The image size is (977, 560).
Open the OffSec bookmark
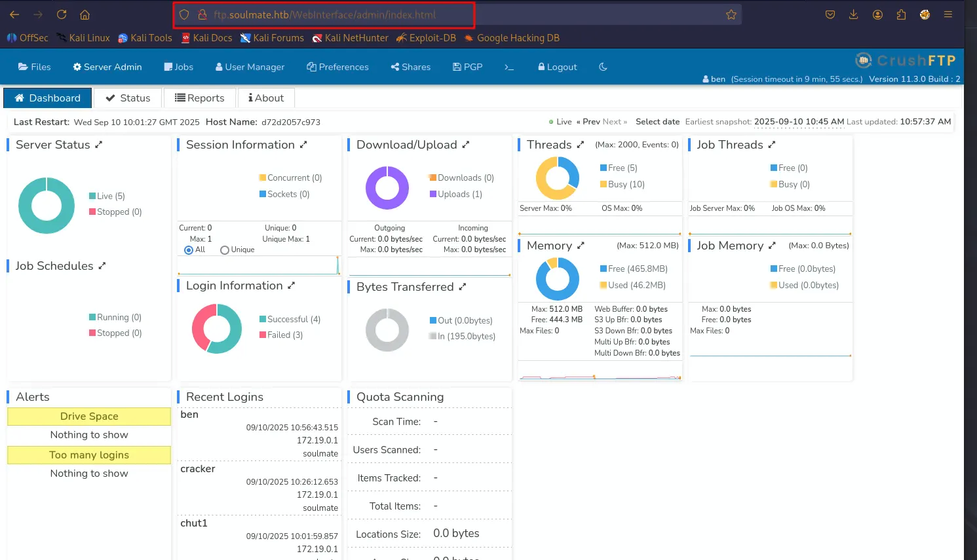click(28, 38)
